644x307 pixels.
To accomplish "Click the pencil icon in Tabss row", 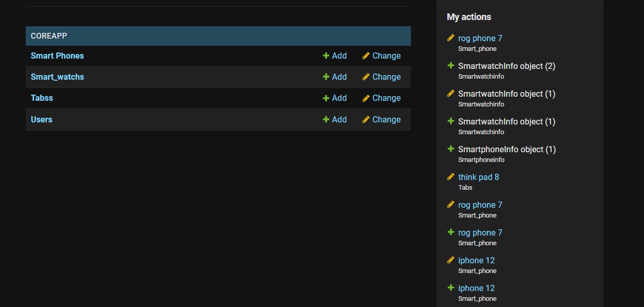I will pos(366,98).
